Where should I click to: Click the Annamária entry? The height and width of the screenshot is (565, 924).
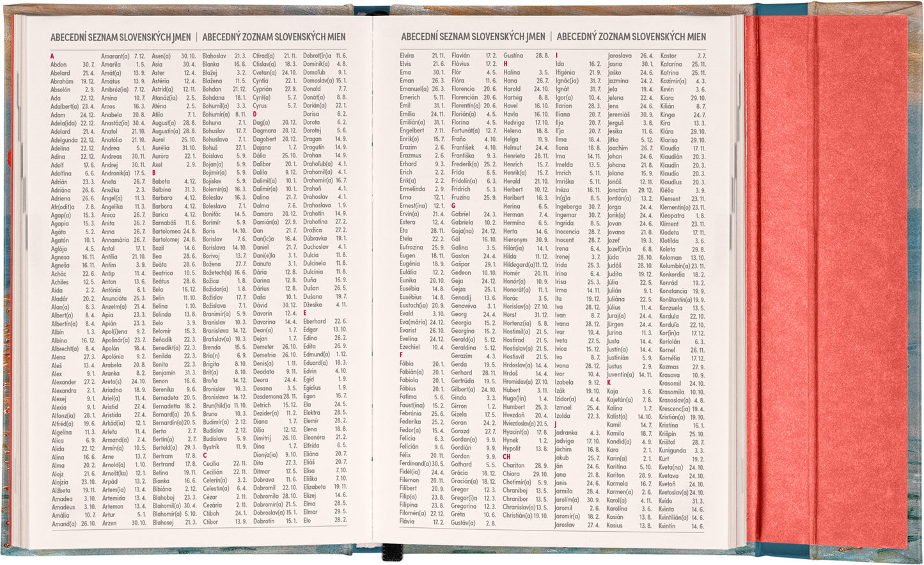pos(115,240)
